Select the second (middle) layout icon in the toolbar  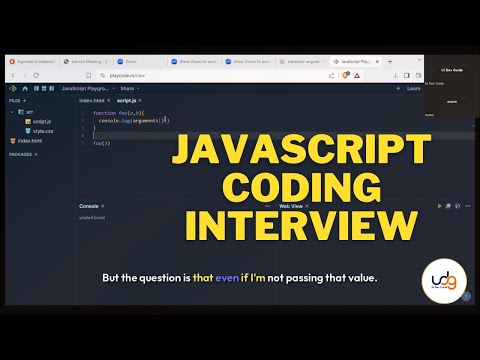[44, 88]
